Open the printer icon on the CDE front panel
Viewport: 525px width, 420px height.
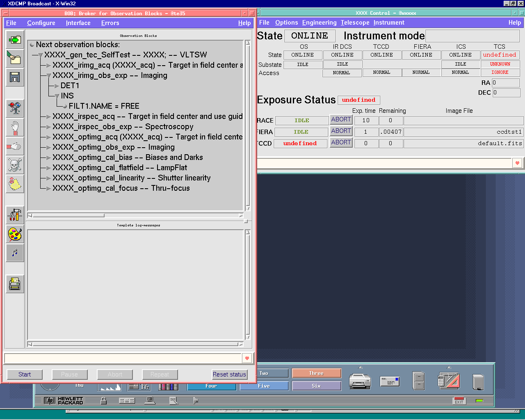(360, 381)
